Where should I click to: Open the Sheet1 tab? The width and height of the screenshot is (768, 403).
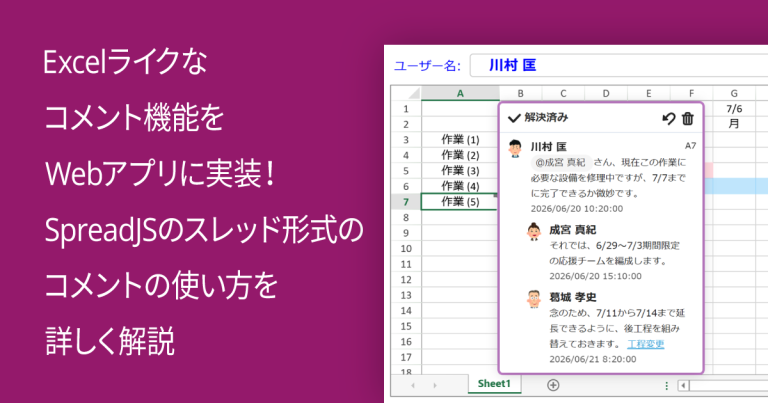494,383
